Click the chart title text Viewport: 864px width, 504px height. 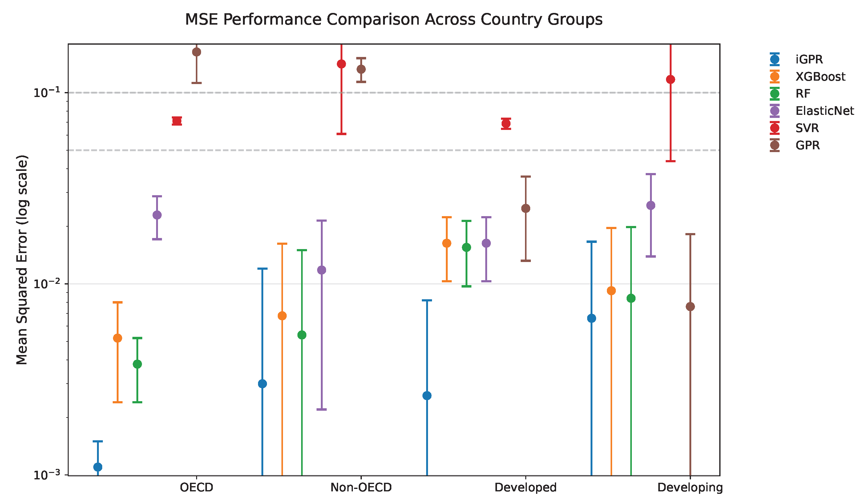tap(394, 19)
